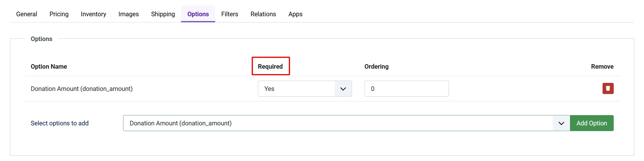Image resolution: width=644 pixels, height=161 pixels.
Task: Switch to the Filters tab
Action: click(x=229, y=14)
